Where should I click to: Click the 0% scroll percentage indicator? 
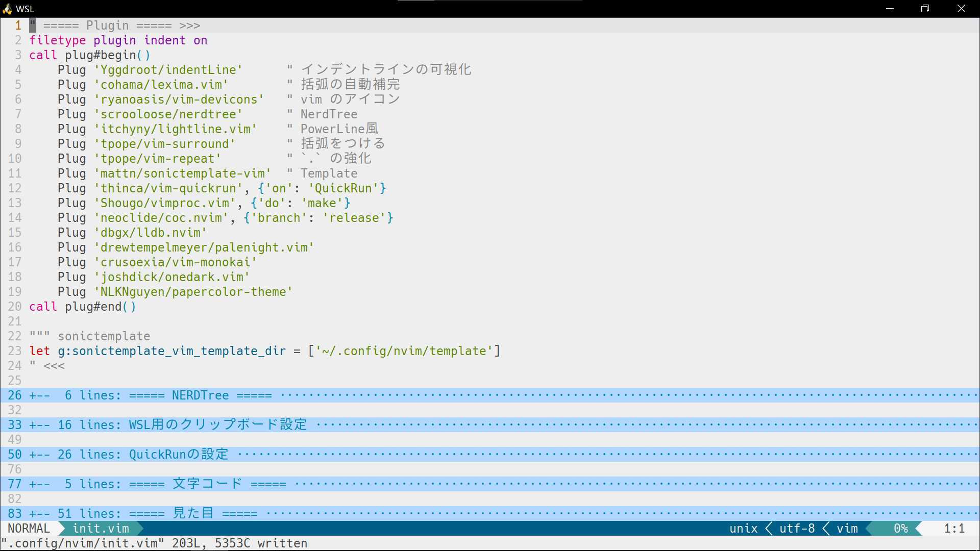[x=900, y=529]
